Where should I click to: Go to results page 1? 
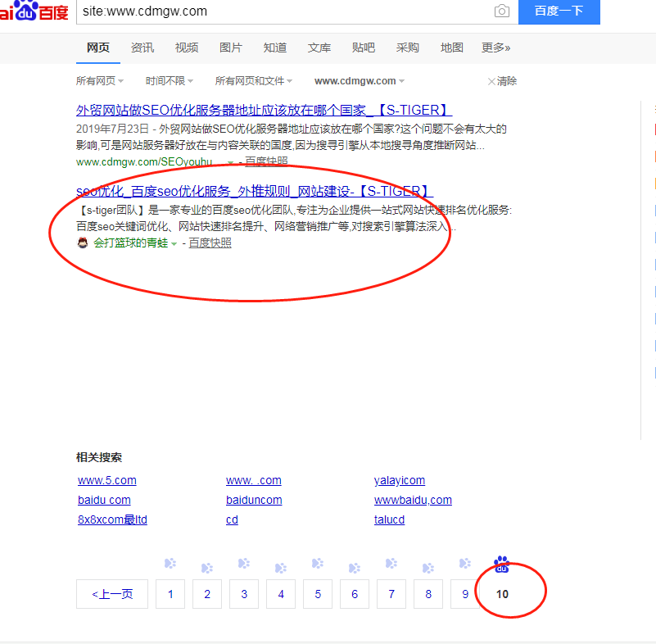tap(170, 594)
